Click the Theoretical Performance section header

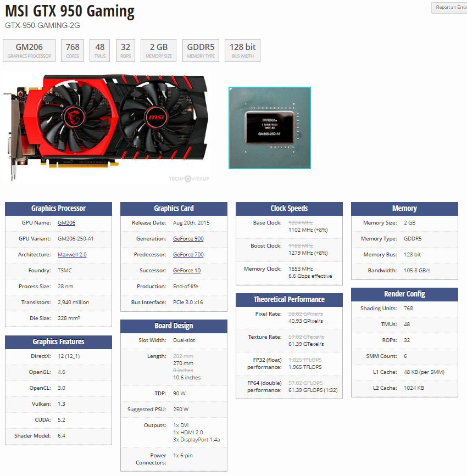tap(289, 300)
